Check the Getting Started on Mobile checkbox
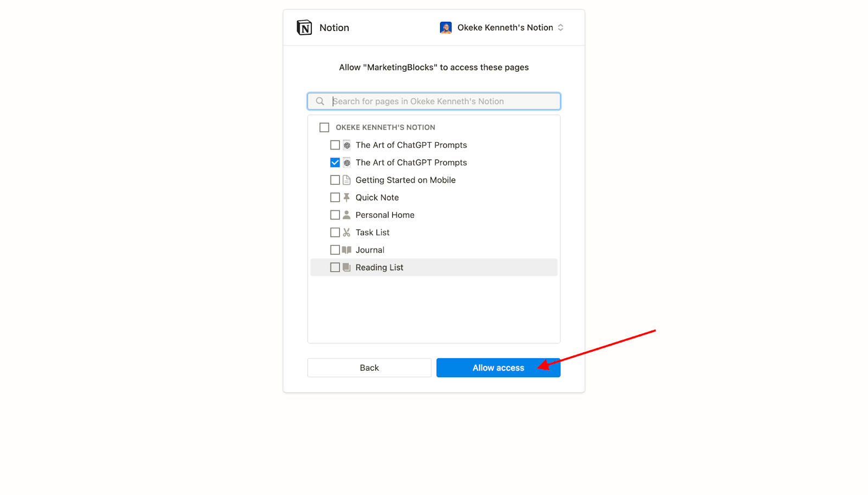 pyautogui.click(x=335, y=180)
